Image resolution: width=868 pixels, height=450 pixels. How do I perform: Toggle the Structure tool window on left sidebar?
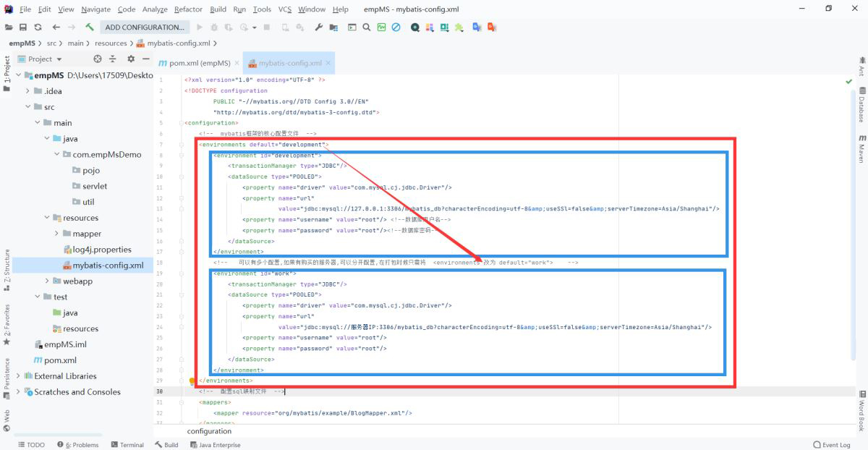(x=7, y=266)
